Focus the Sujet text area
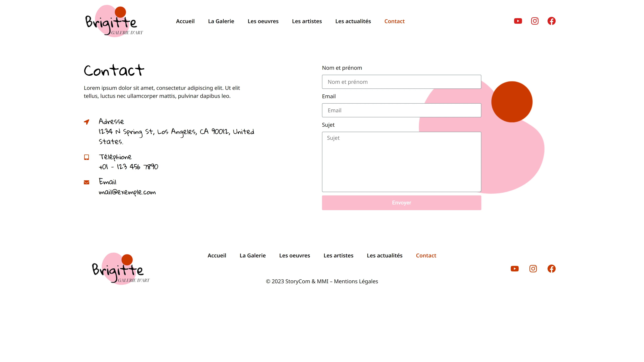Screen dimensions: 644x362 click(401, 162)
